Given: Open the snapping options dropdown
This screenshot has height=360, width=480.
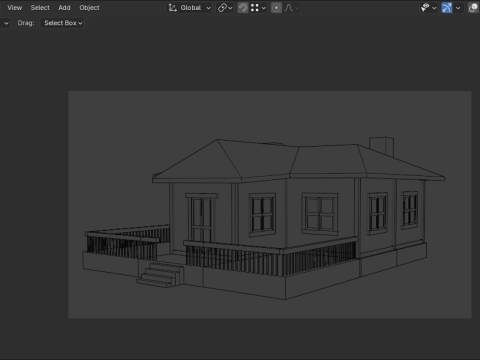Looking at the screenshot, I should [x=258, y=8].
